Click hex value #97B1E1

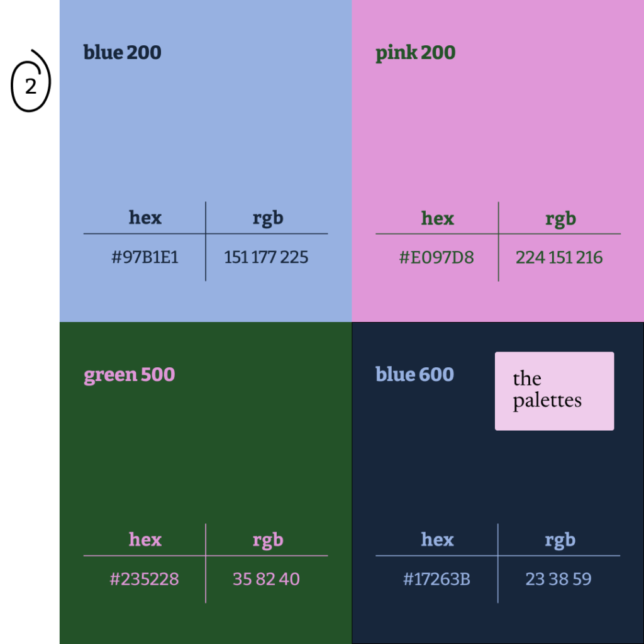pyautogui.click(x=145, y=257)
